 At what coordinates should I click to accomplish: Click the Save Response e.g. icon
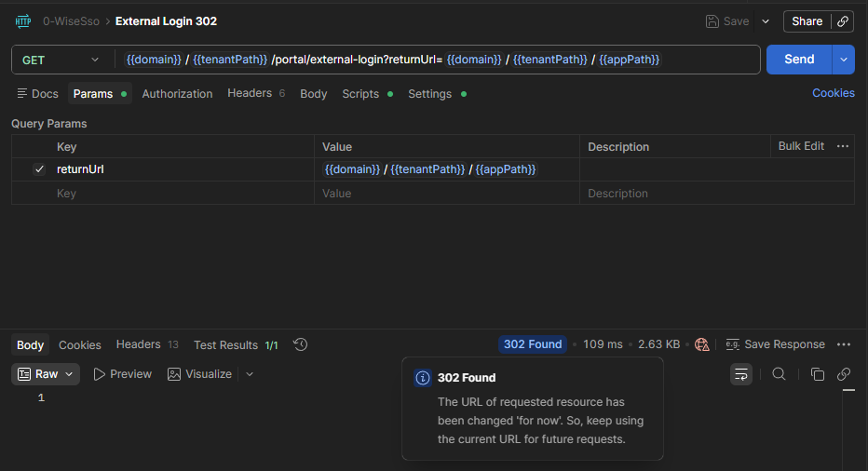pos(732,344)
